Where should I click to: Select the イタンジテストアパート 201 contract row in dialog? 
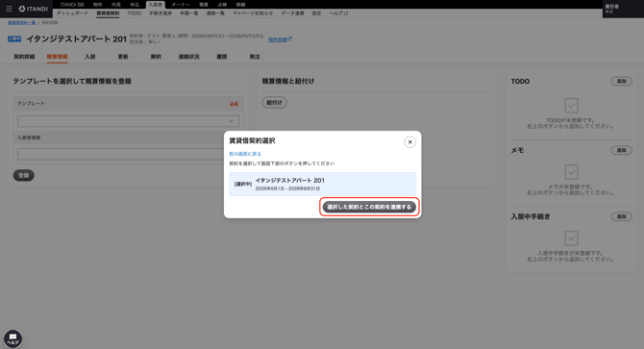point(322,184)
